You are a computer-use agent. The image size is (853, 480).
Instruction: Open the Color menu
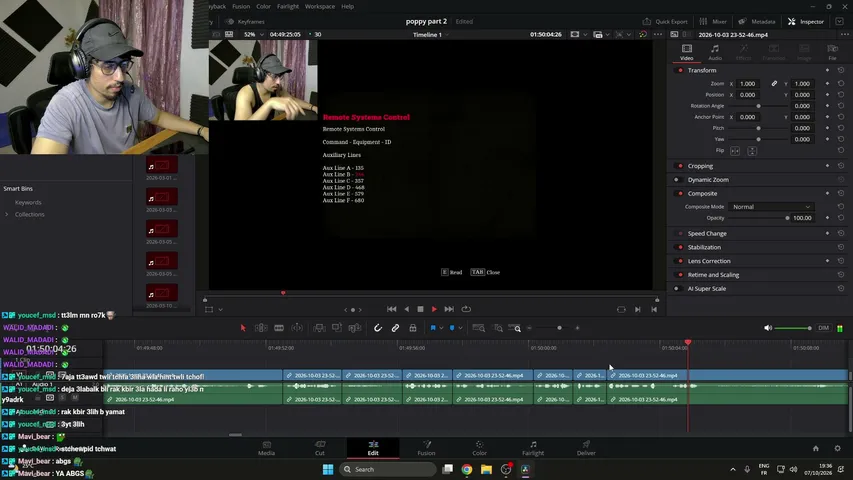point(263,7)
